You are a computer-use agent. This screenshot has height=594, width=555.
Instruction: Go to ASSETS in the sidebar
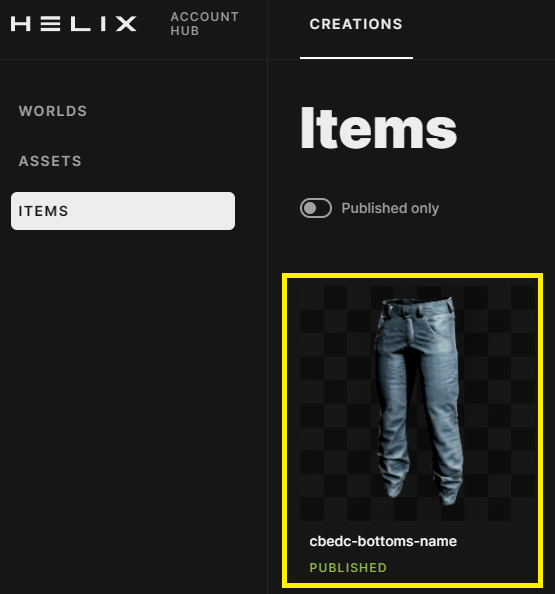point(50,161)
